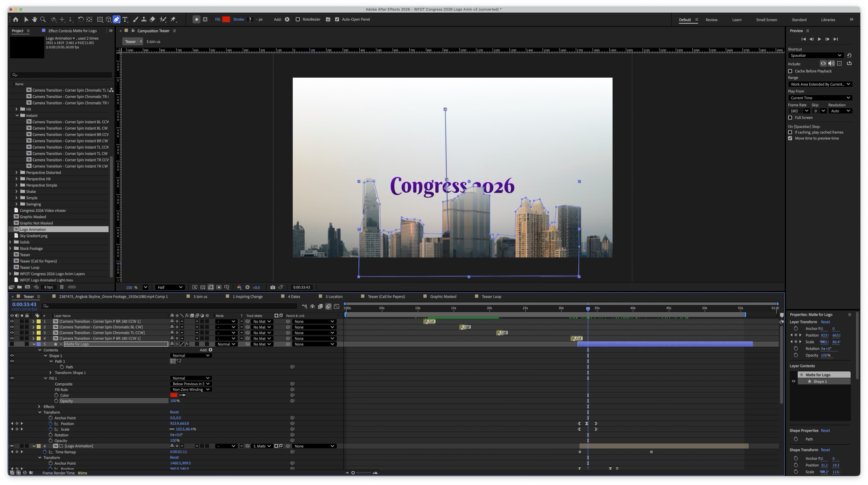Choose the Horizontal Type tool

pos(125,19)
